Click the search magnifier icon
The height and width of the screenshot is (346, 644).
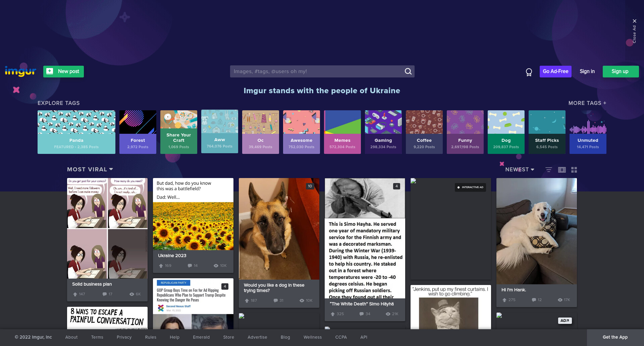[408, 71]
